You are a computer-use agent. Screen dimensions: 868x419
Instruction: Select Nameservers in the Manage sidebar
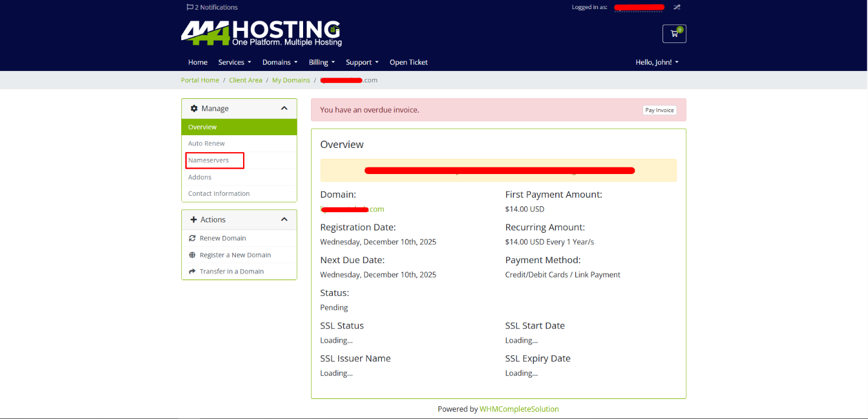(209, 161)
